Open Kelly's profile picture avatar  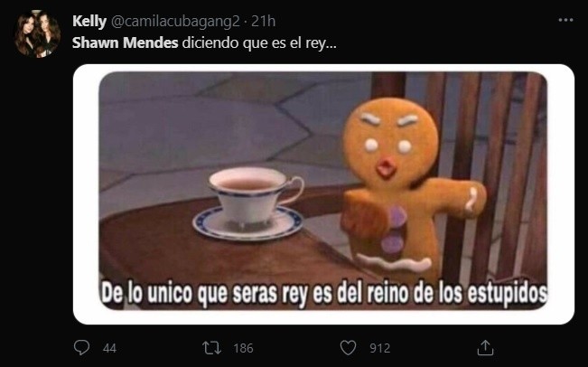pyautogui.click(x=38, y=33)
